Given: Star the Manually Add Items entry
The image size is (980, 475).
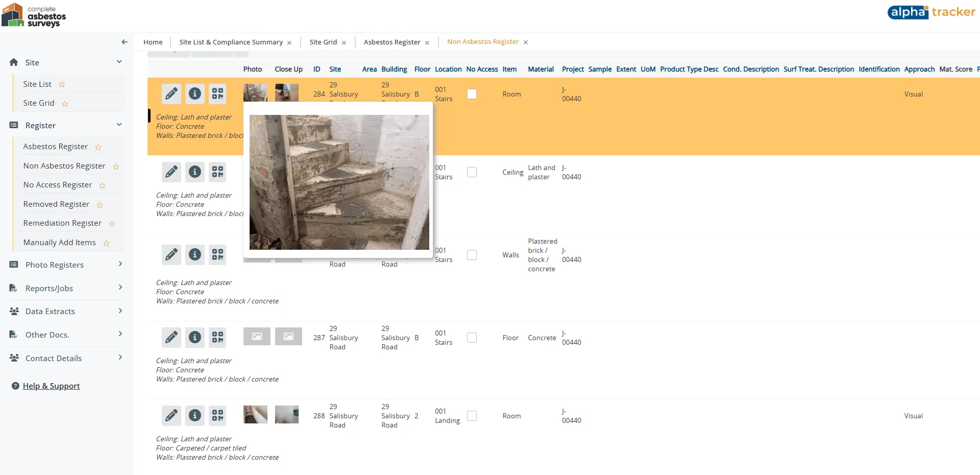Looking at the screenshot, I should 106,243.
